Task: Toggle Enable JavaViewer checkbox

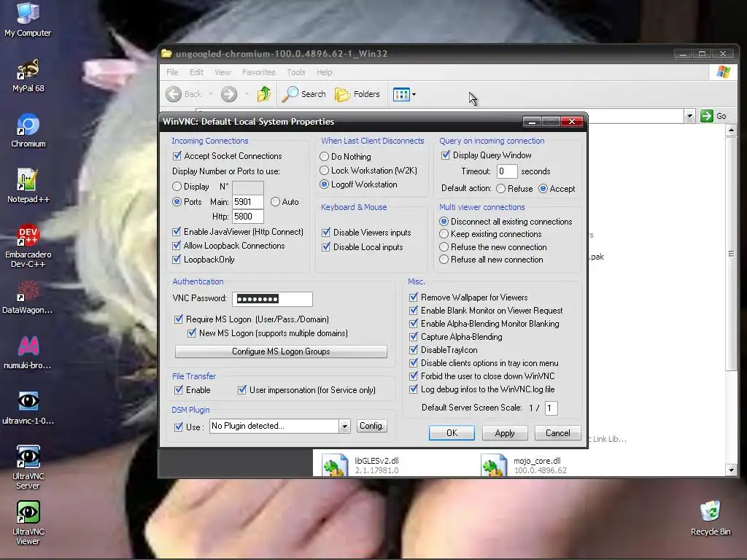Action: [177, 231]
